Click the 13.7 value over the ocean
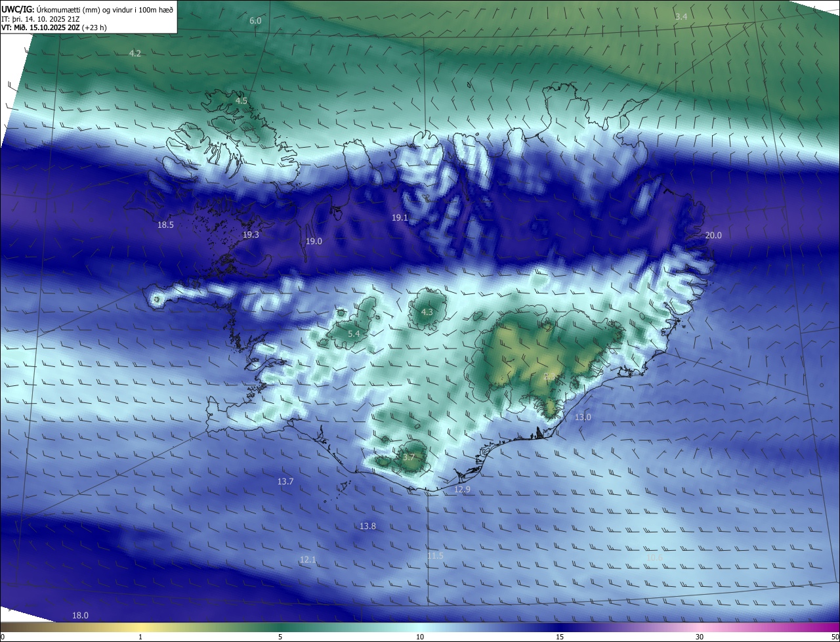The width and height of the screenshot is (840, 642). pos(285,482)
